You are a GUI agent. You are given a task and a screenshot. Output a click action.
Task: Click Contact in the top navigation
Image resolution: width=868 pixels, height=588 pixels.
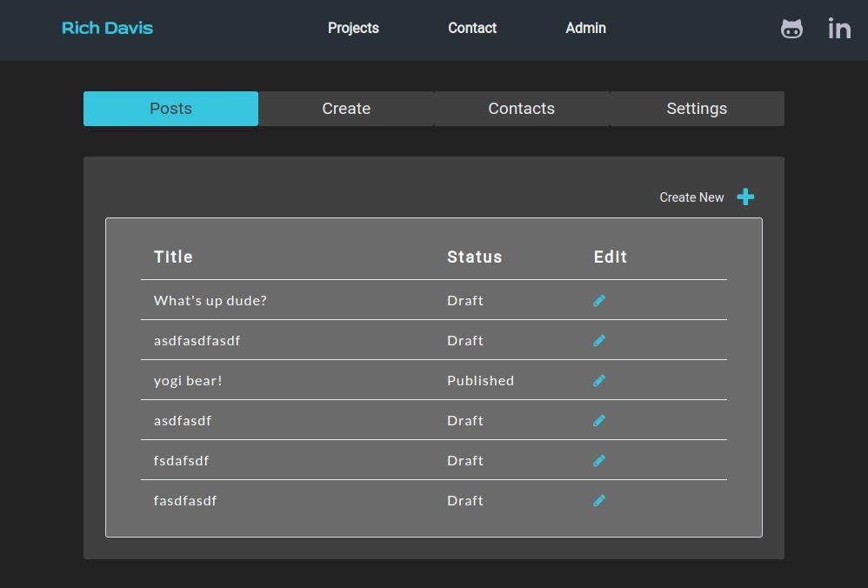coord(472,28)
